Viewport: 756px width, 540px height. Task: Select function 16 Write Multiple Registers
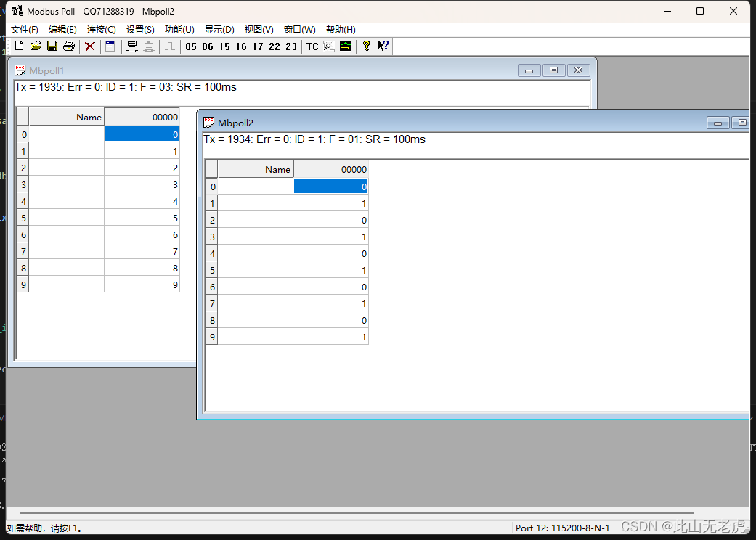point(240,46)
